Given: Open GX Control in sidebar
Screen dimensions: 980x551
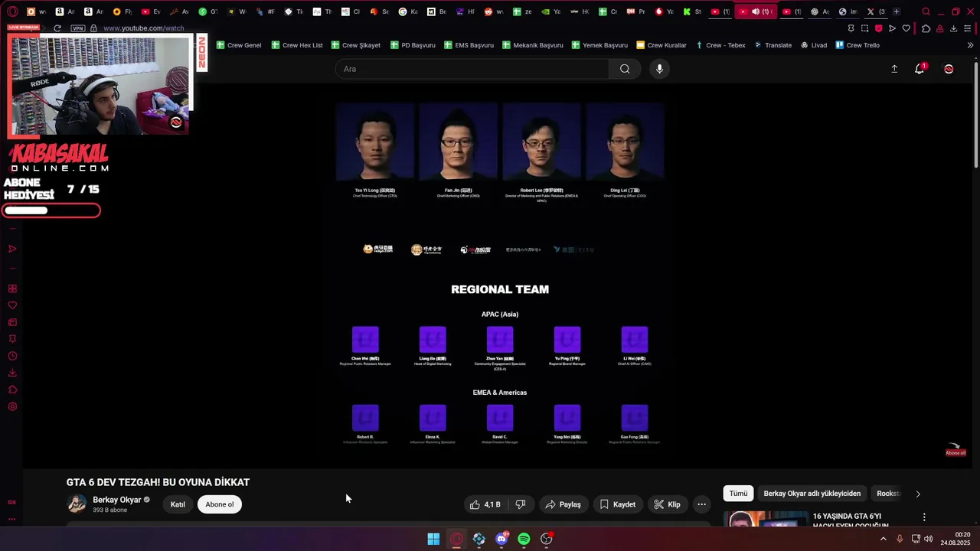Looking at the screenshot, I should (x=11, y=502).
